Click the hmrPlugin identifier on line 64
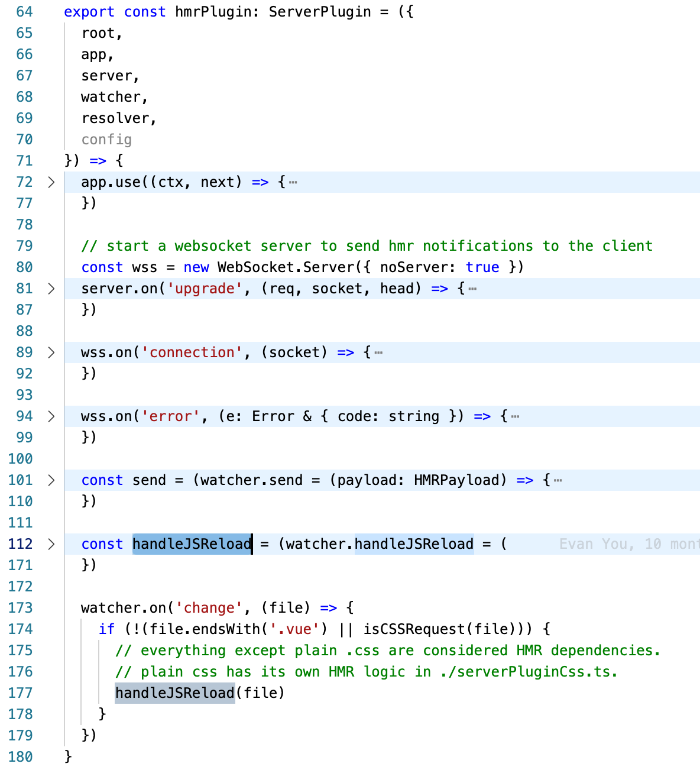Image resolution: width=700 pixels, height=770 pixels. tap(213, 12)
